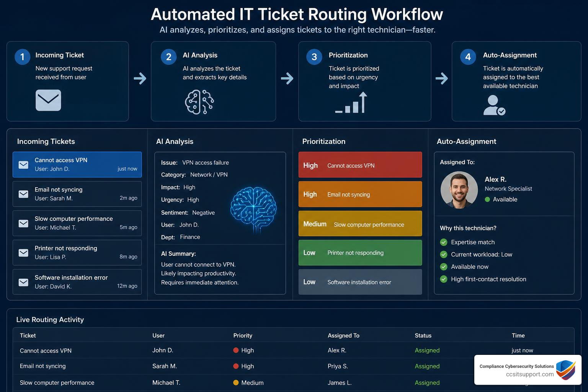Click the Ticket column header
This screenshot has height=392, width=588.
(28, 335)
